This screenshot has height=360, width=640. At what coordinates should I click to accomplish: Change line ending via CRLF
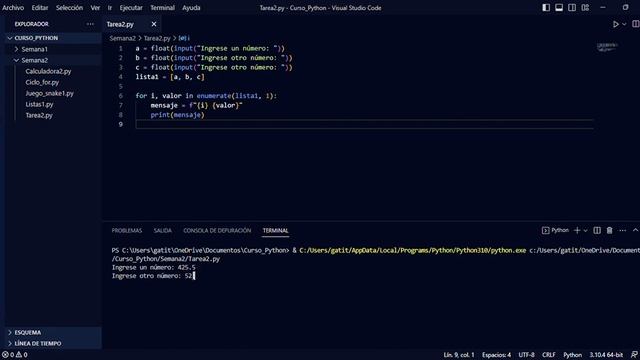click(x=549, y=355)
